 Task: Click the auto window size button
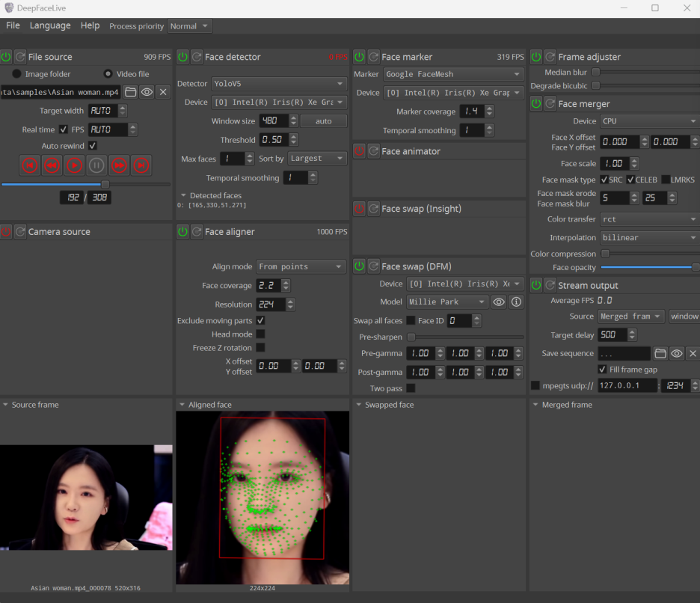coord(324,121)
